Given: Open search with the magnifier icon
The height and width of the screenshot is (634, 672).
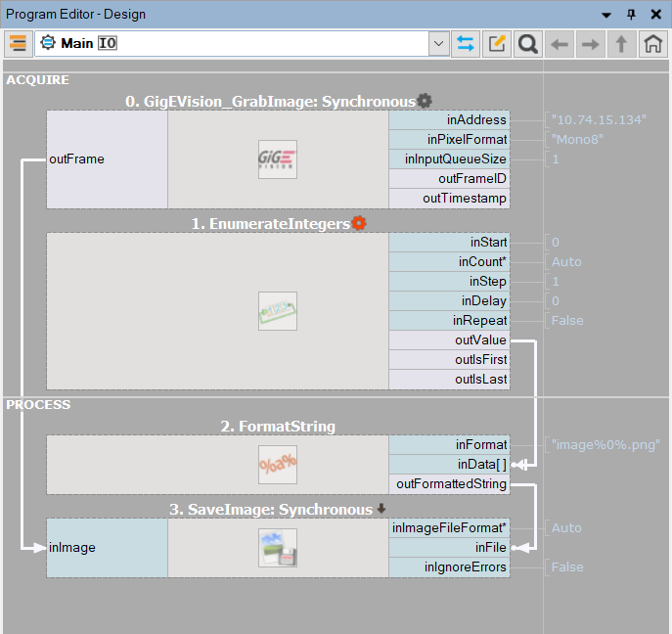Looking at the screenshot, I should click(528, 44).
